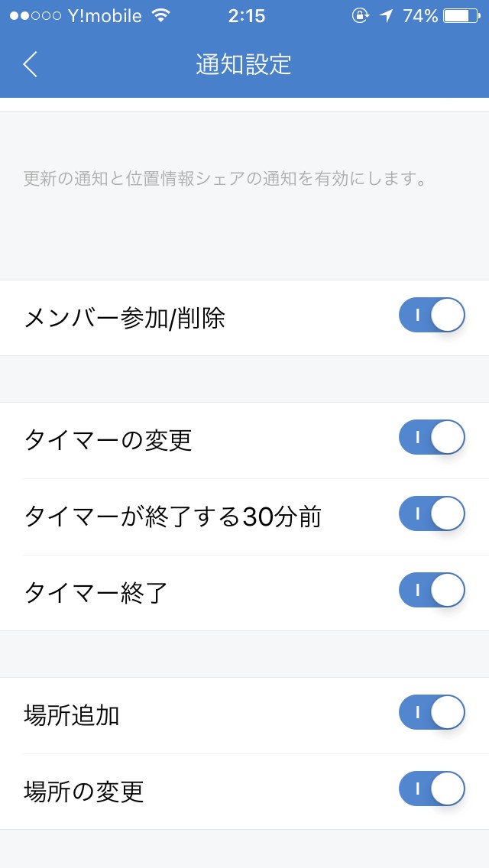This screenshot has height=868, width=489.
Task: Tap the cellular signal dots
Action: [x=34, y=16]
